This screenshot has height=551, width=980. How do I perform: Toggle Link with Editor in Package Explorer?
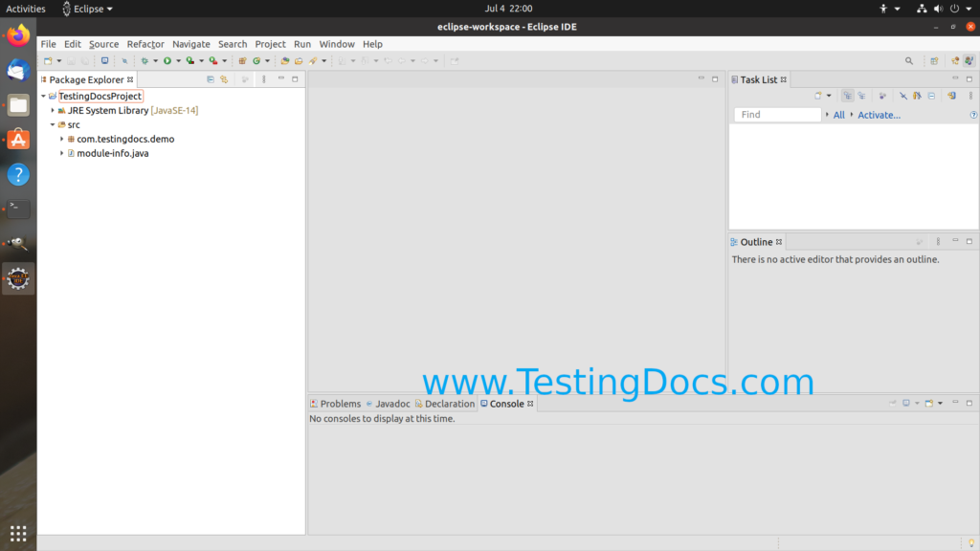click(x=224, y=79)
